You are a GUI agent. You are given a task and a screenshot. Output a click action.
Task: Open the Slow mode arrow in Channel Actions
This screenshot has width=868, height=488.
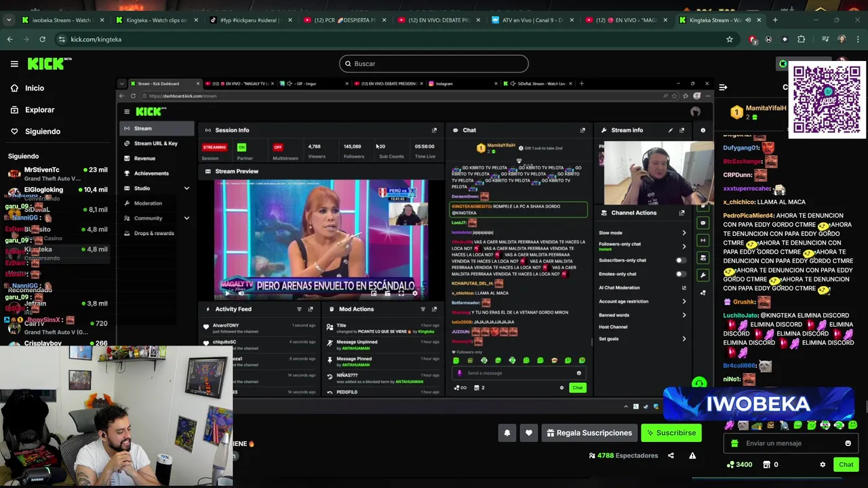point(684,233)
